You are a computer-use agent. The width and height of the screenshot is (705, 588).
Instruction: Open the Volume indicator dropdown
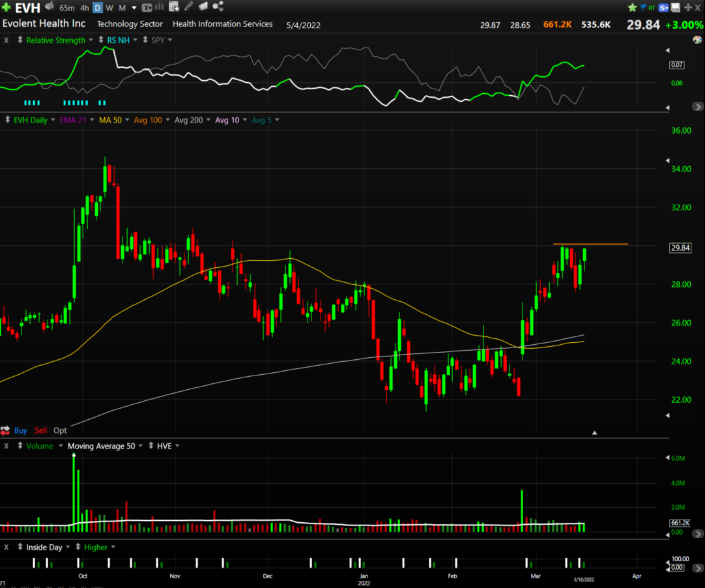tap(60, 446)
